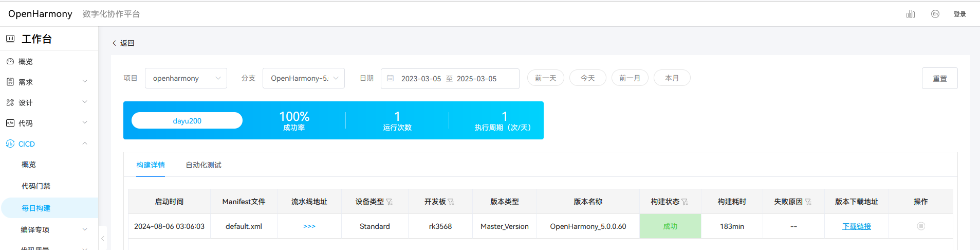The image size is (980, 250).
Task: Expand the 设计 menu chevron
Action: click(x=85, y=102)
